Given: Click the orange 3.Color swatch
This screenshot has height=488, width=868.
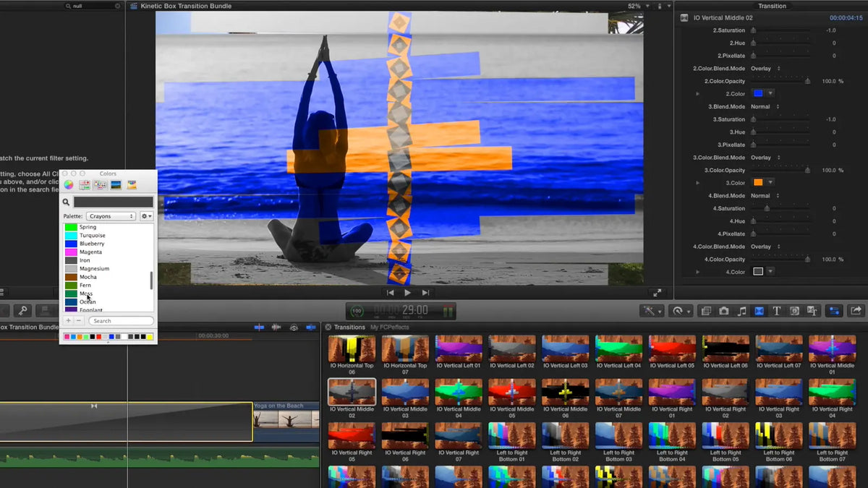Looking at the screenshot, I should point(758,183).
